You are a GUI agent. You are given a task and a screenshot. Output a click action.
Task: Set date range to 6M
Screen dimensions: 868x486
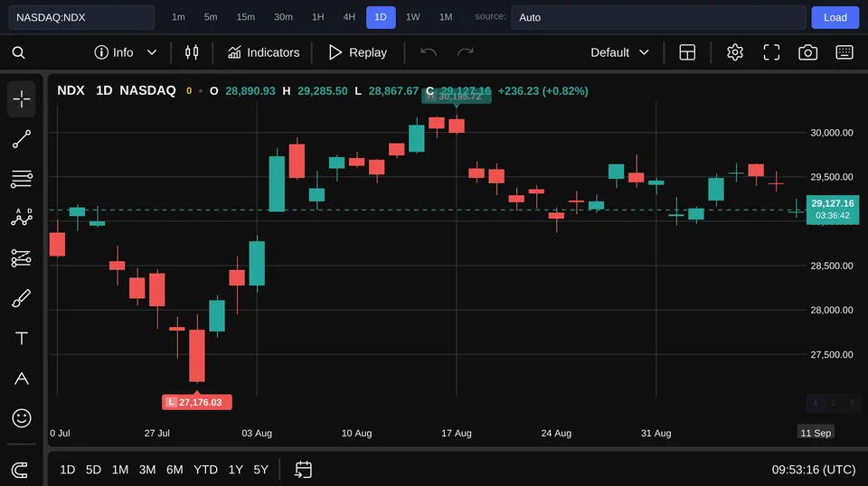click(x=175, y=470)
